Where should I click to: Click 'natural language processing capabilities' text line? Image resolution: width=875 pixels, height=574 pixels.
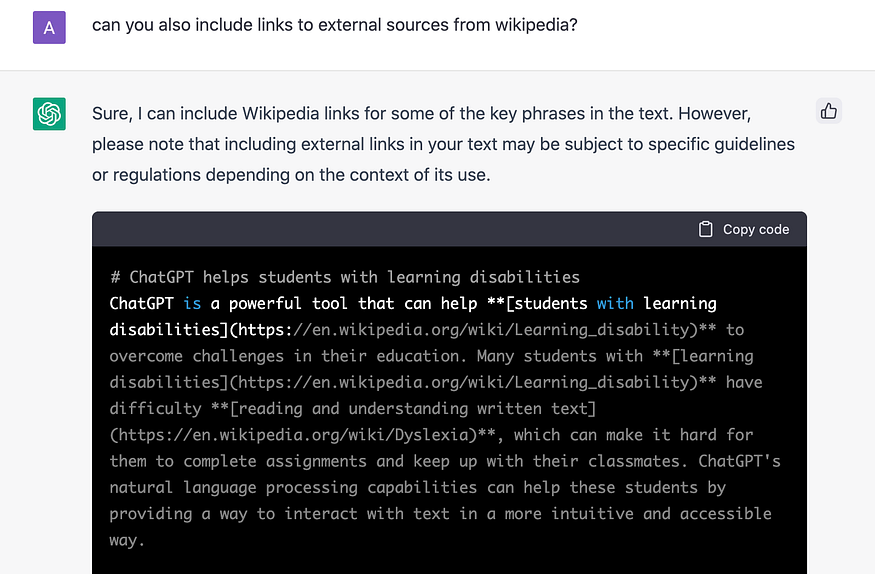(x=293, y=488)
